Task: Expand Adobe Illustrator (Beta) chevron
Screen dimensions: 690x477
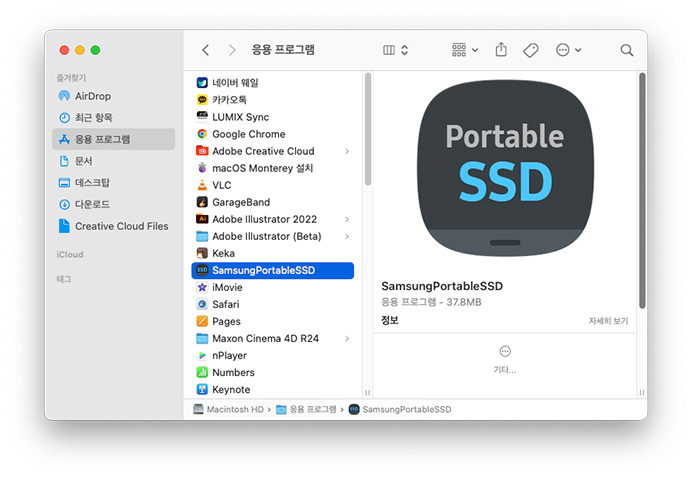Action: [347, 236]
